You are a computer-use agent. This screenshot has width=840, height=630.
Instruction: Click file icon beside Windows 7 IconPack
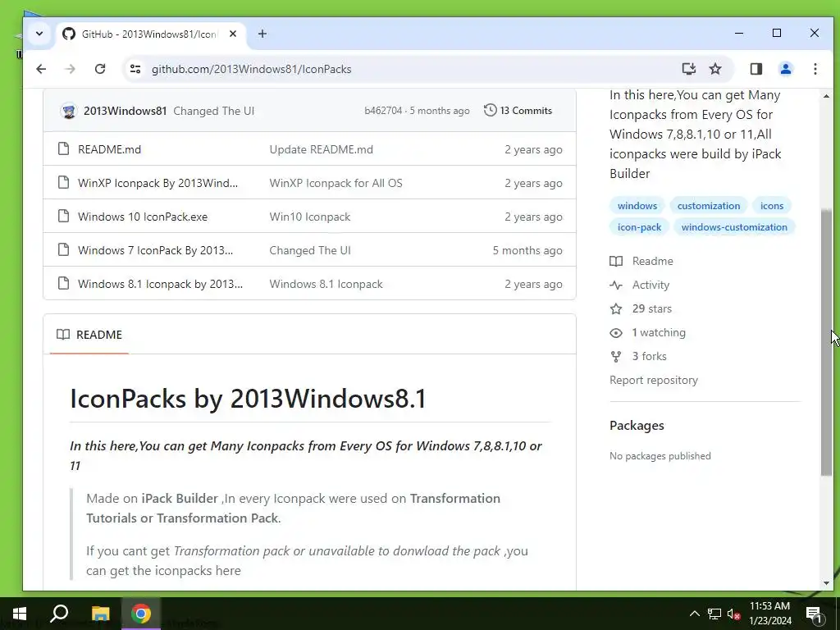pos(64,249)
